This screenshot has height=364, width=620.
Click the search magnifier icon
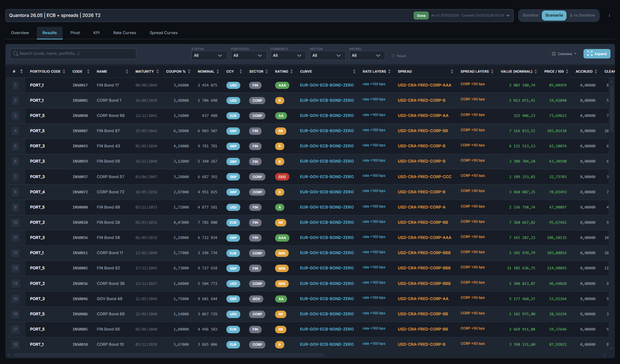click(x=16, y=53)
